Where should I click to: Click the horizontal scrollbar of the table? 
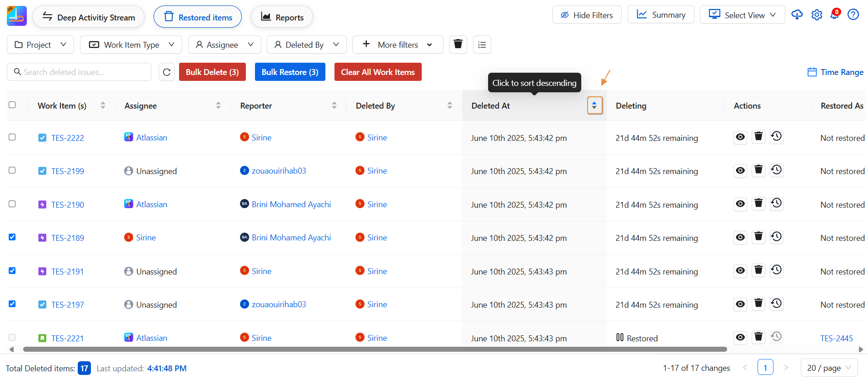click(x=375, y=349)
